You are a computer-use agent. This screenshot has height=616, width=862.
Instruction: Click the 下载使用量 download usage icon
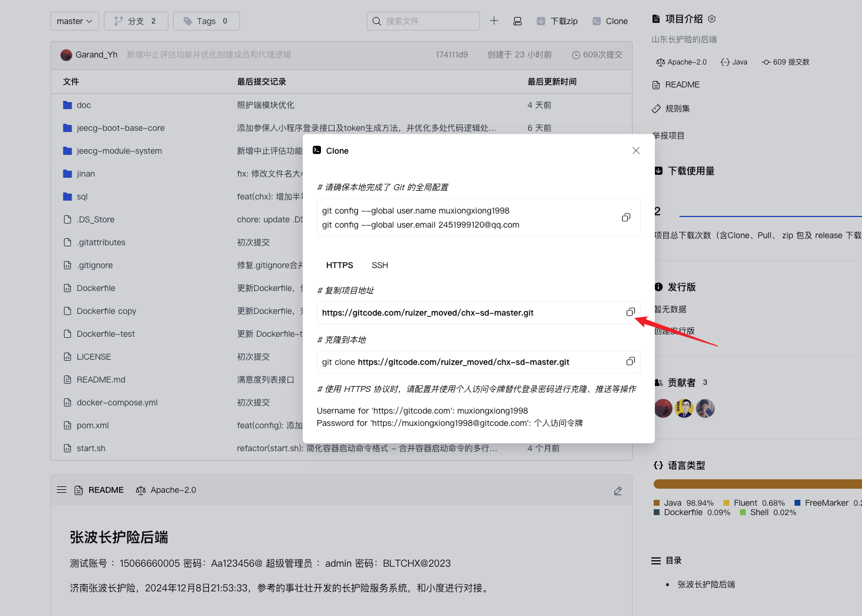pos(658,170)
